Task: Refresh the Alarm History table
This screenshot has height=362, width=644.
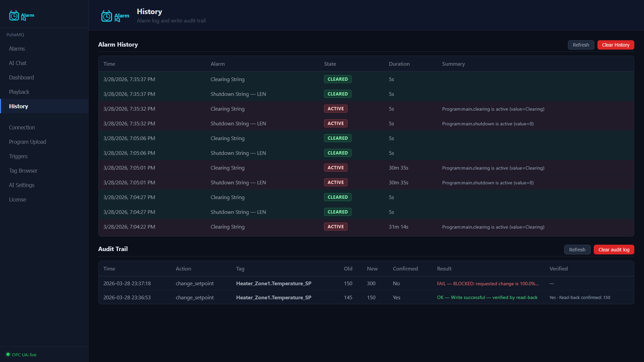Action: tap(581, 45)
